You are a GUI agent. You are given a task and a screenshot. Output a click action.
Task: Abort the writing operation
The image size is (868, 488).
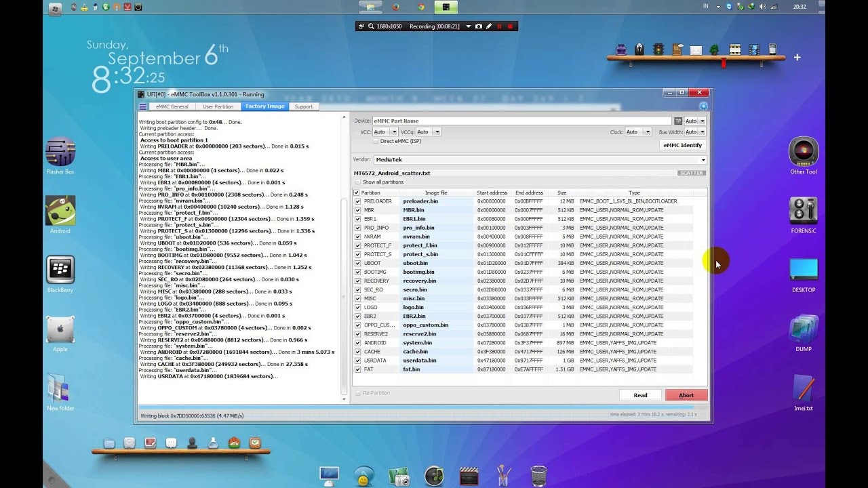point(686,395)
